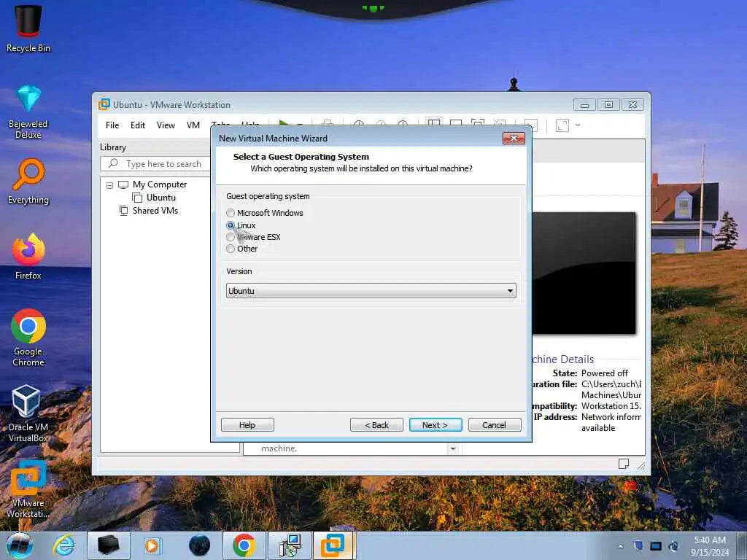Viewport: 747px width, 560px height.
Task: Select the Microsoft Windows guest OS radio button
Action: 231,213
